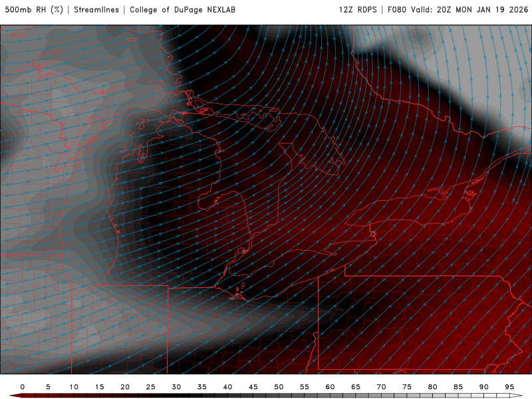
Task: Click the "F080" forecast hour text
Action: tap(397, 10)
